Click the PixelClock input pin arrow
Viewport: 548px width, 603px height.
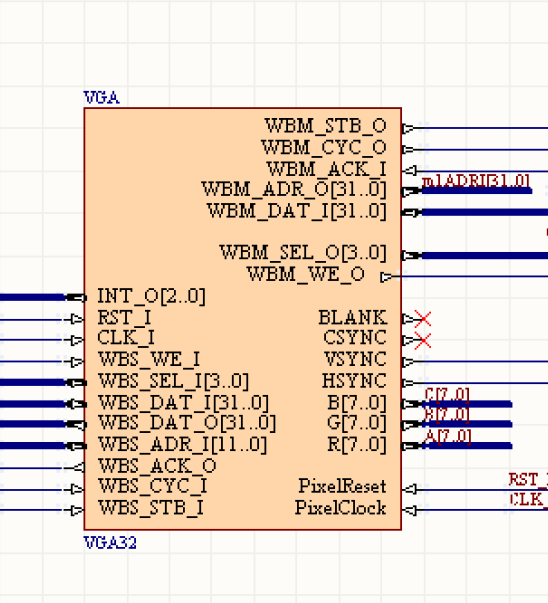click(x=409, y=510)
